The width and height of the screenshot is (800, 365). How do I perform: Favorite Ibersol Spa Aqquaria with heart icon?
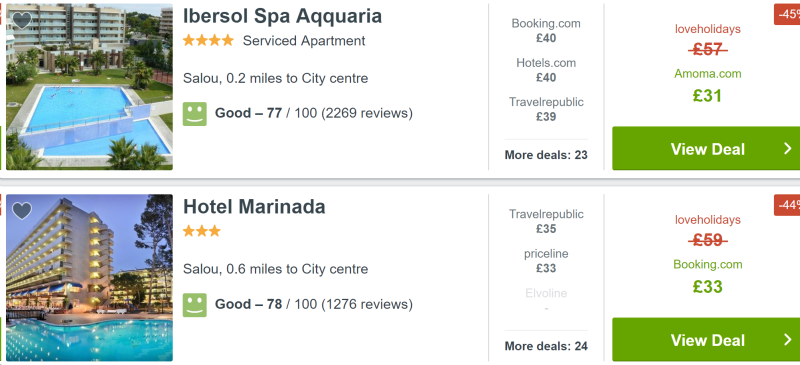[x=22, y=20]
